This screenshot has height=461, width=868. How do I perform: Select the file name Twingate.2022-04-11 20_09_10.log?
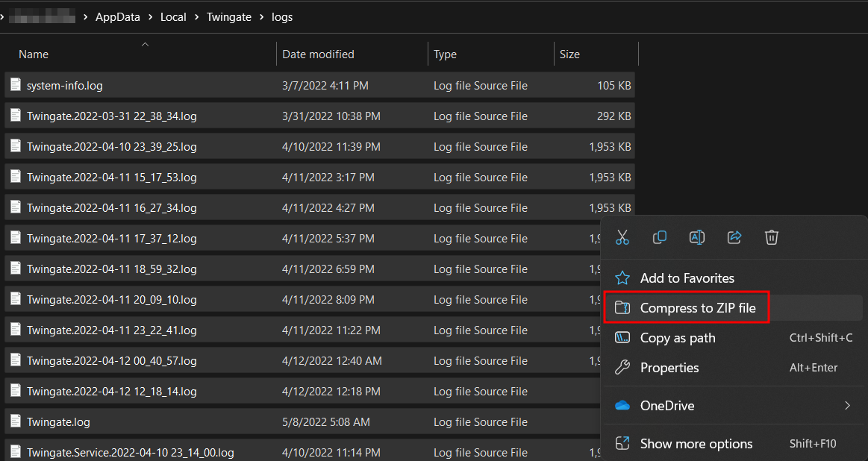[112, 299]
